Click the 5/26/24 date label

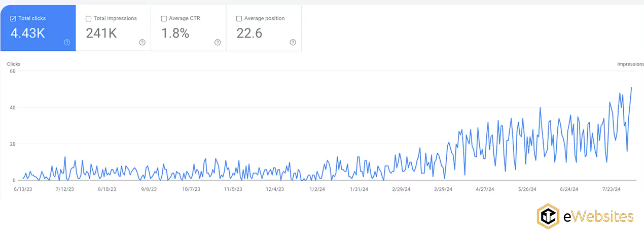coord(527,189)
